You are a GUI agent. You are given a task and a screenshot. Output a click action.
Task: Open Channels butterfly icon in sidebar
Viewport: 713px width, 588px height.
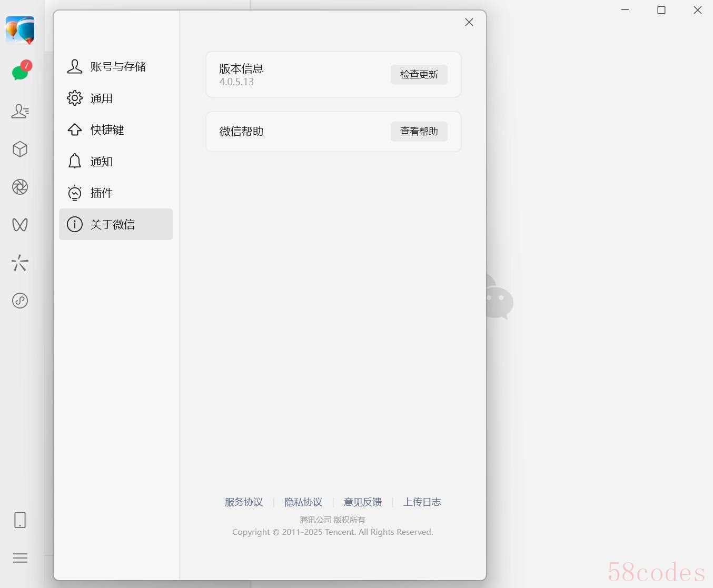(x=20, y=225)
